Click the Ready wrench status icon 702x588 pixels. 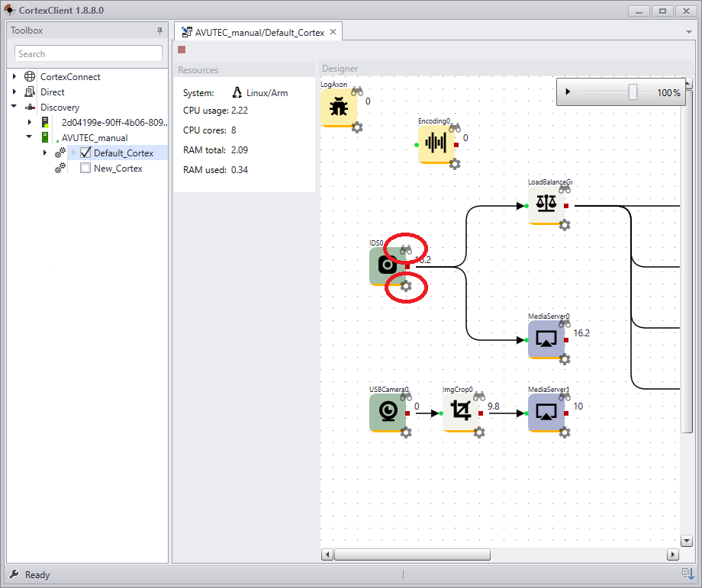tap(14, 574)
